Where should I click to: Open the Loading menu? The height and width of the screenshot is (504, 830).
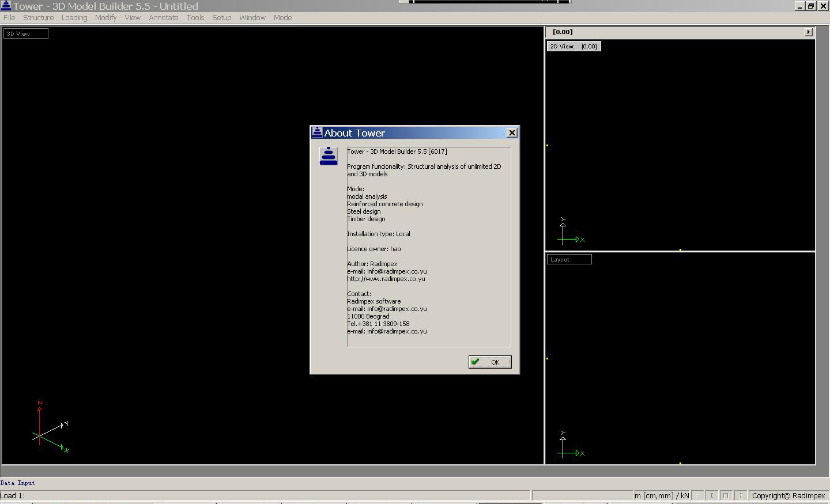click(74, 17)
